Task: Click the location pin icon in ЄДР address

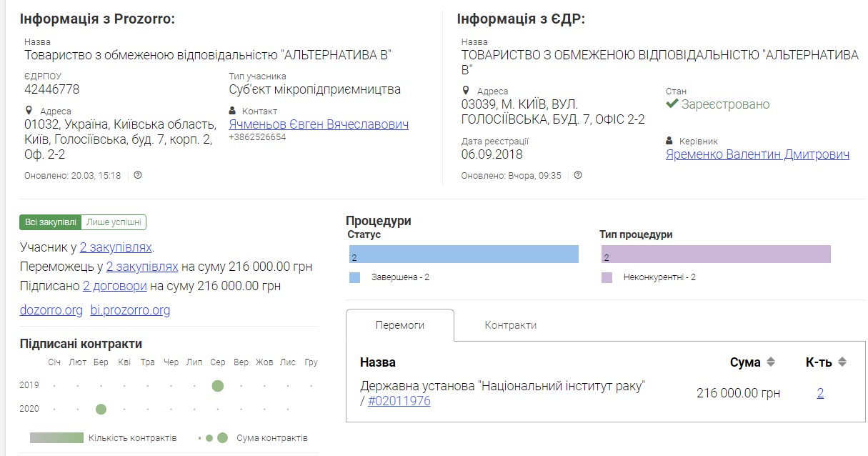Action: point(467,91)
